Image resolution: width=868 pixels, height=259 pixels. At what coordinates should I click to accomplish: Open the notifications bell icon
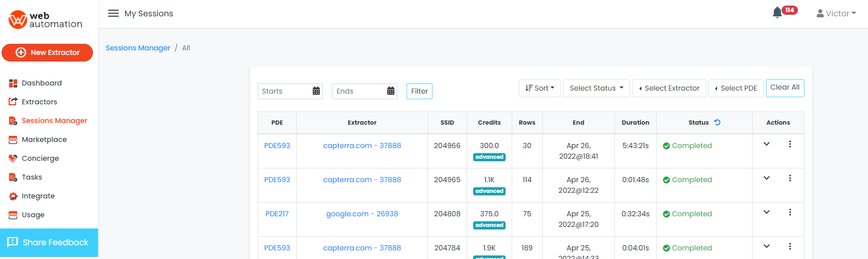click(x=777, y=13)
